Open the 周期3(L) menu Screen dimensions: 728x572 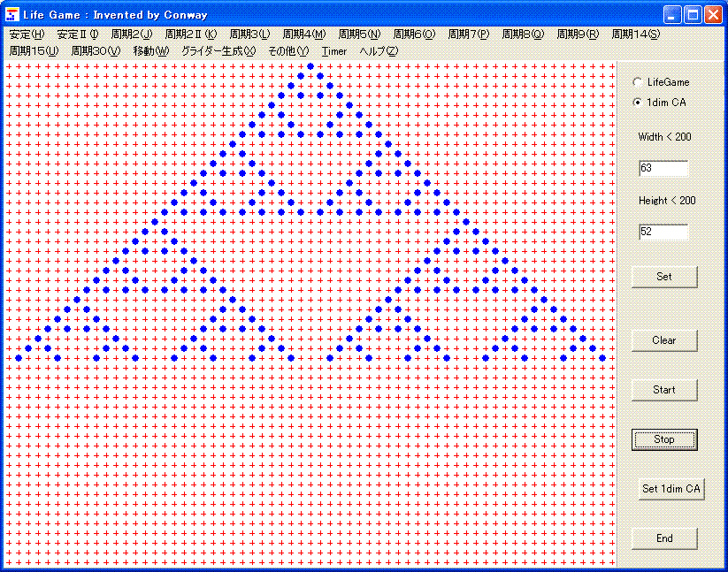click(249, 34)
